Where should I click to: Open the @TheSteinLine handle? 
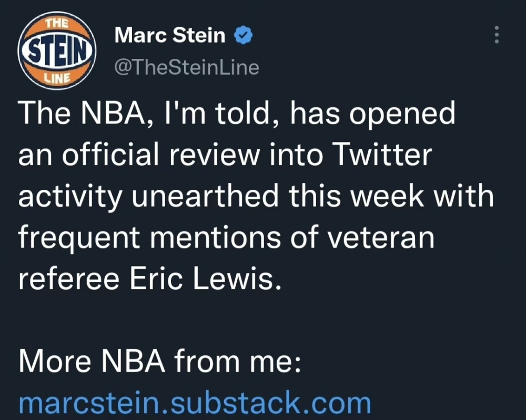(187, 67)
